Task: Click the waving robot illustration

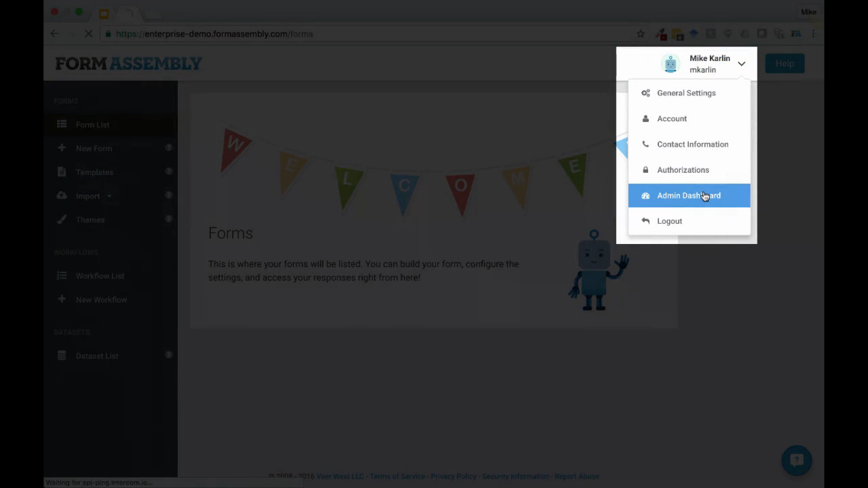Action: pyautogui.click(x=598, y=270)
